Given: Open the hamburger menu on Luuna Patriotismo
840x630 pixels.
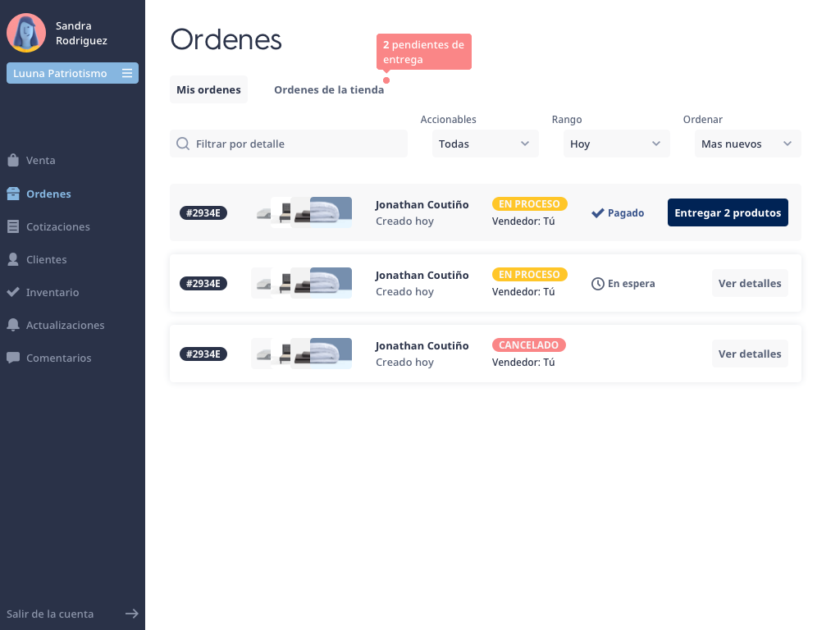Looking at the screenshot, I should pos(127,73).
